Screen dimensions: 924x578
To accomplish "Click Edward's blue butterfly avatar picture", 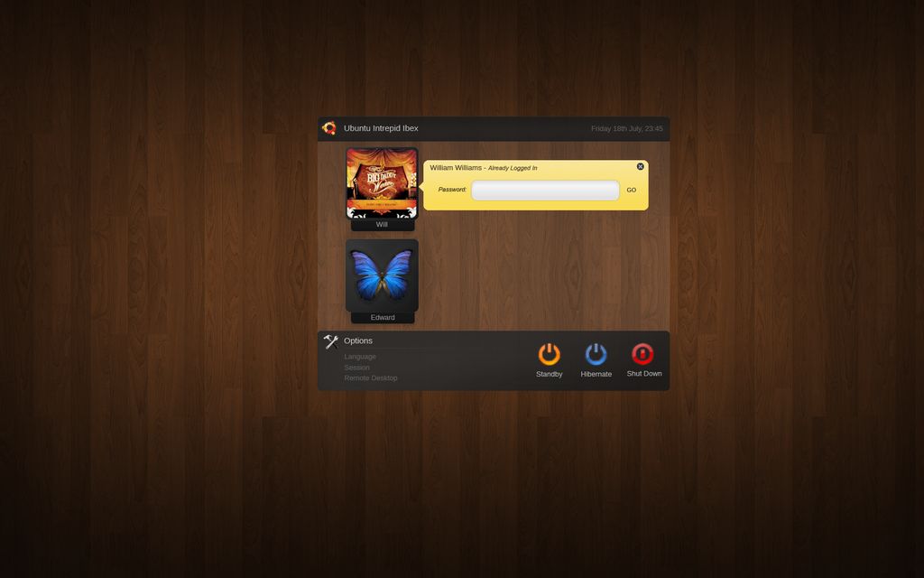I will coord(383,277).
